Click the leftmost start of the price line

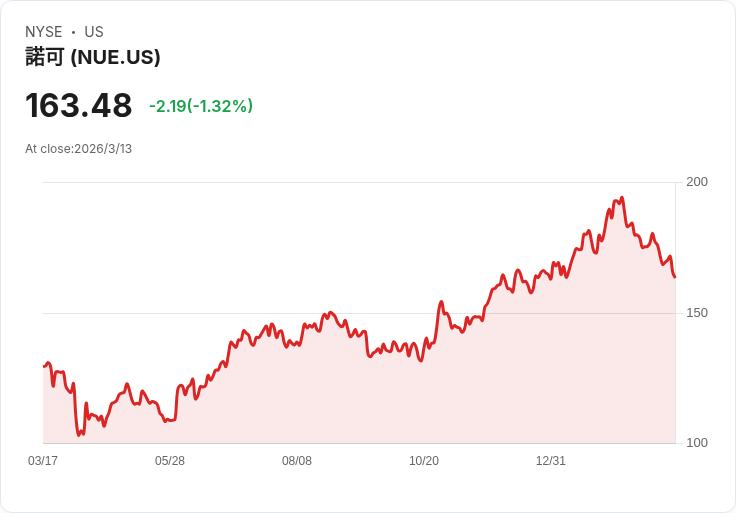coord(44,366)
